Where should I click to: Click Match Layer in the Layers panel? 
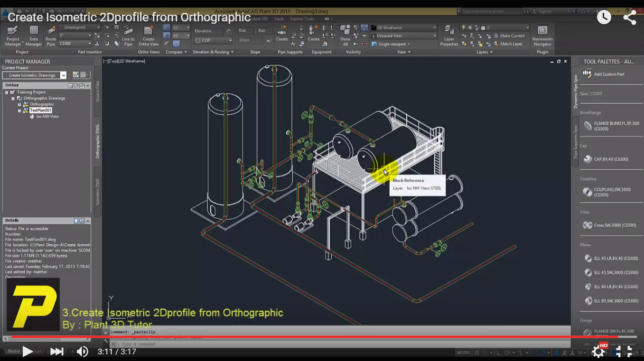[x=509, y=43]
